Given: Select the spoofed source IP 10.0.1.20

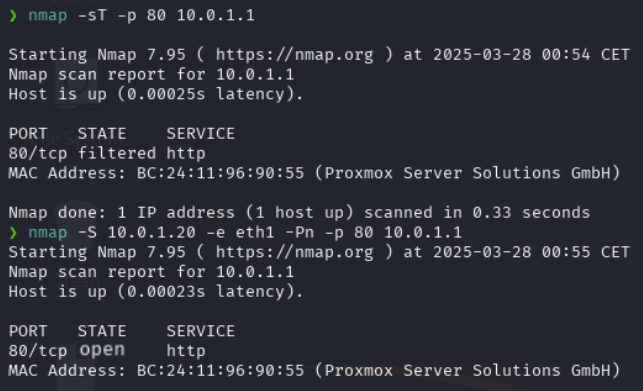Looking at the screenshot, I should tap(152, 233).
